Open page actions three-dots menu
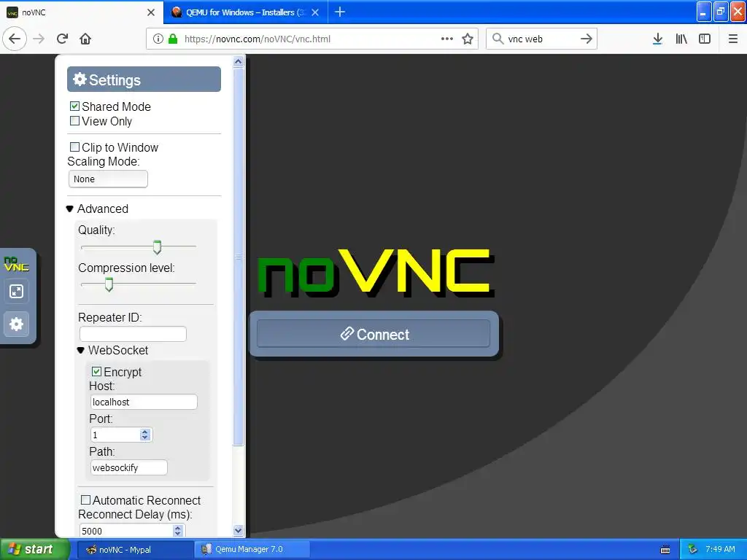This screenshot has width=747, height=560. coord(447,39)
